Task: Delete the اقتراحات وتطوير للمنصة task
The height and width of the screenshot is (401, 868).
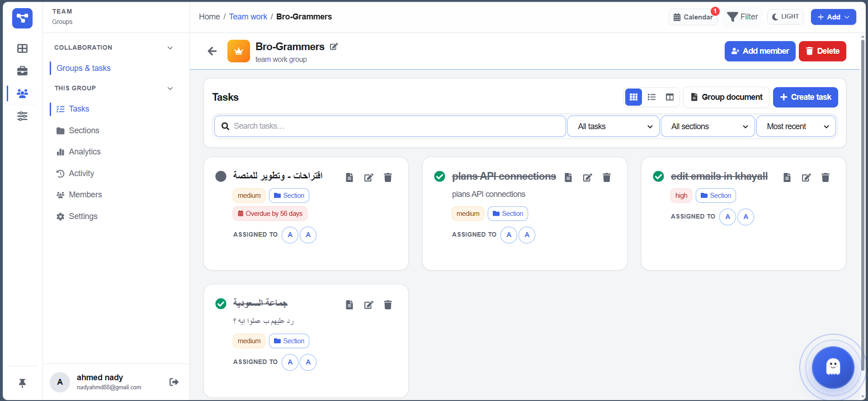Action: (388, 177)
